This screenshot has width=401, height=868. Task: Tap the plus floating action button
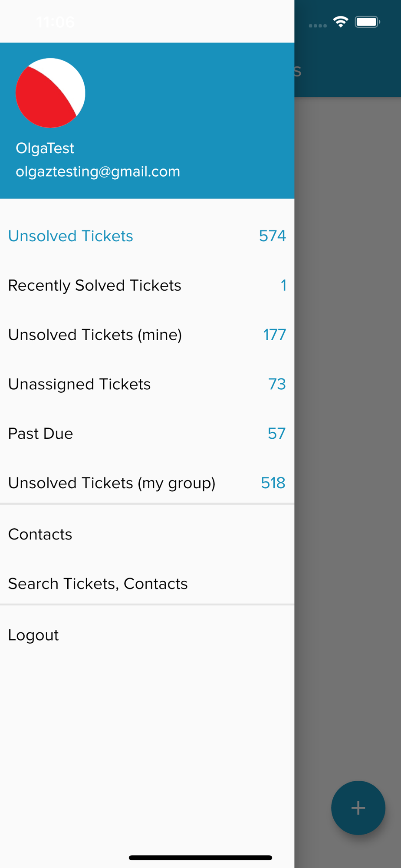click(x=358, y=808)
